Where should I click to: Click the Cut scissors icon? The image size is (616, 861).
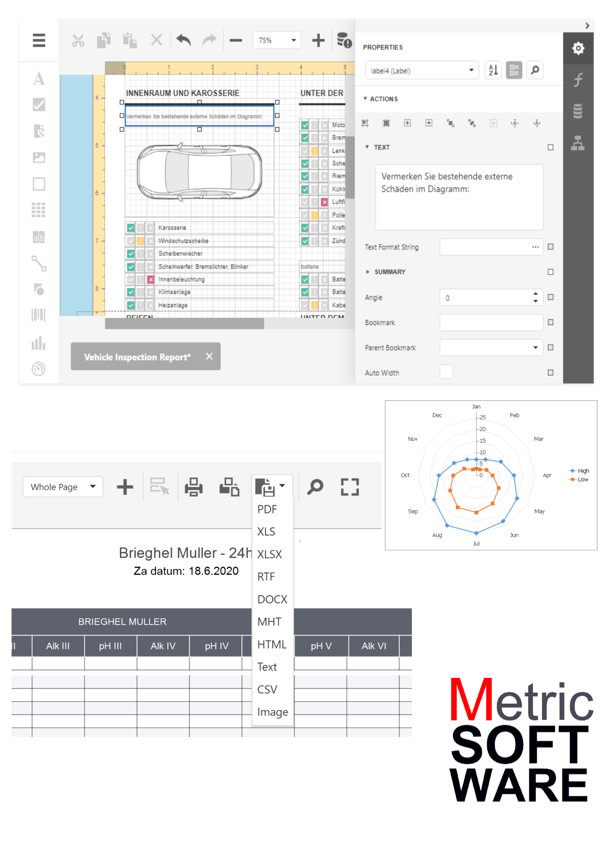pyautogui.click(x=78, y=40)
